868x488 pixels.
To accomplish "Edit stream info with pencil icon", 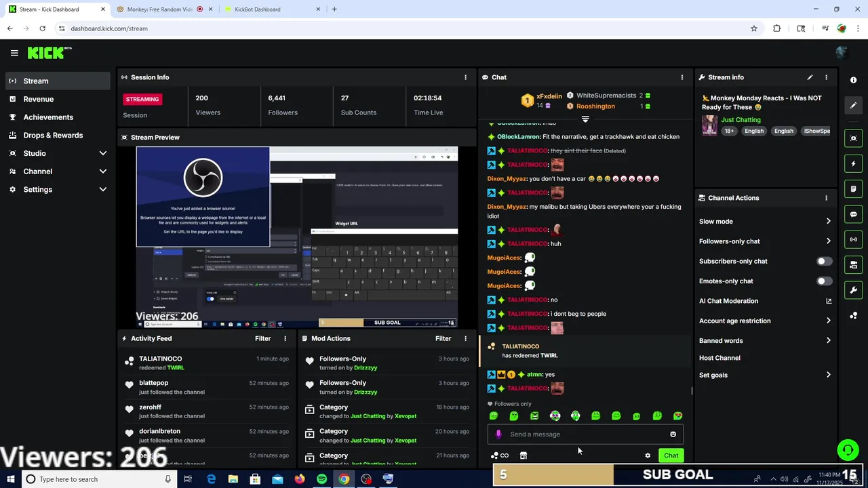I will click(810, 77).
